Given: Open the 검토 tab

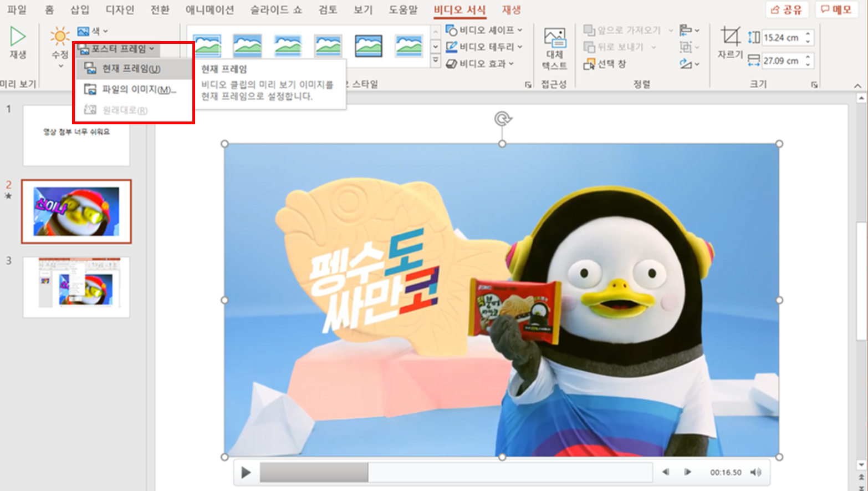Looking at the screenshot, I should 328,9.
